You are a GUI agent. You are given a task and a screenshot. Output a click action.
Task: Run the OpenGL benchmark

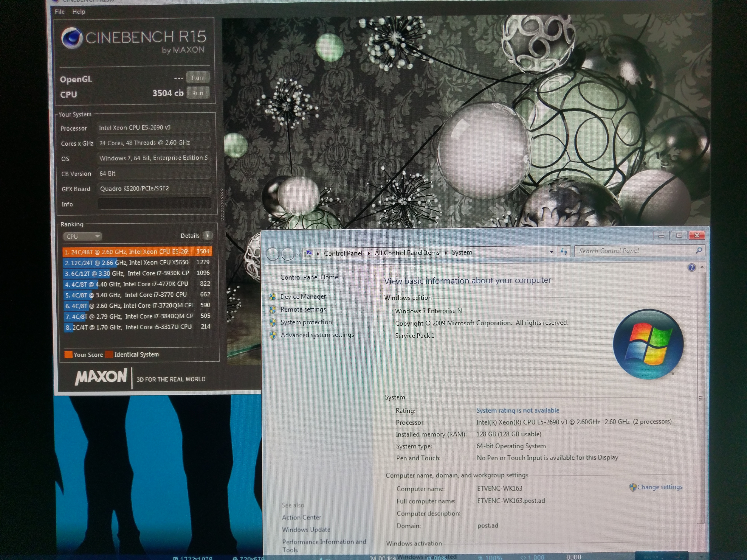198,78
